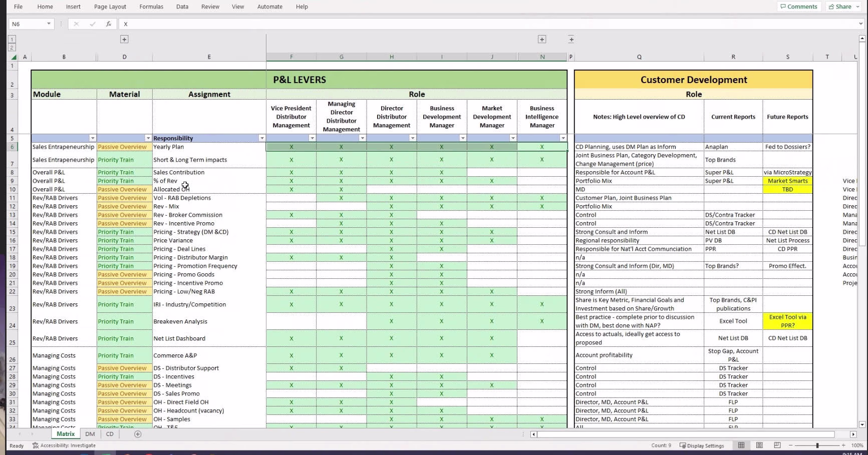This screenshot has height=455, width=868.
Task: Select the yellow TBD cell
Action: coord(787,189)
